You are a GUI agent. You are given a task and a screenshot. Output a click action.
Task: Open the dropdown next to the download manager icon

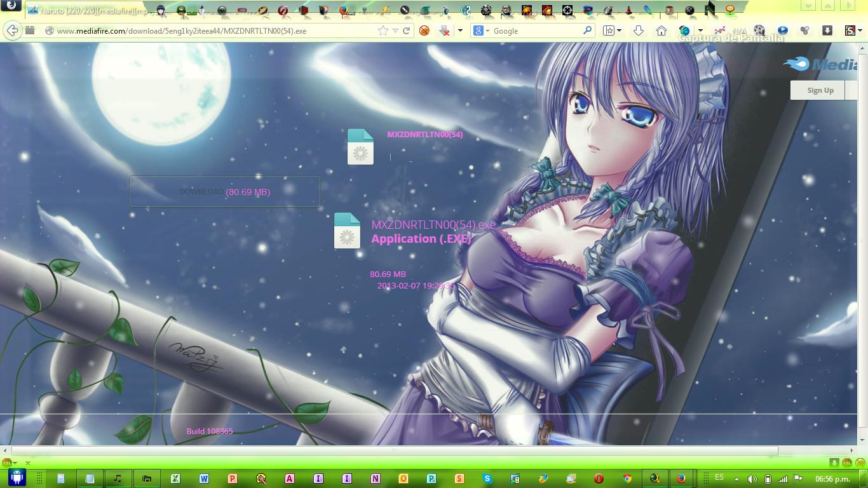(459, 30)
